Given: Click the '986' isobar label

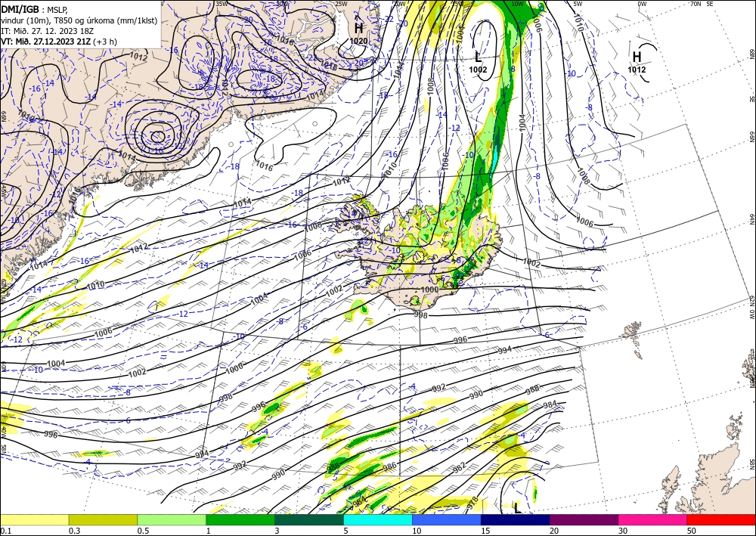Looking at the screenshot, I should pos(389,466).
